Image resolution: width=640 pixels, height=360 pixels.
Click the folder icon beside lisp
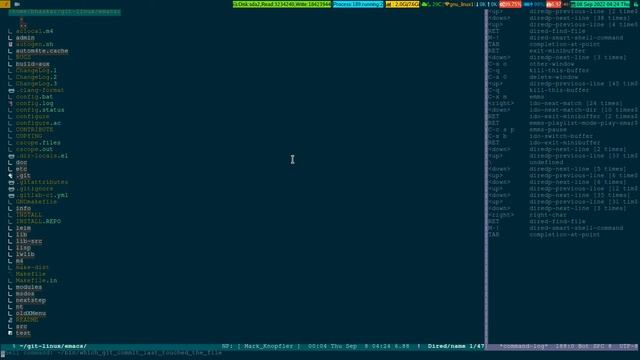point(11,248)
